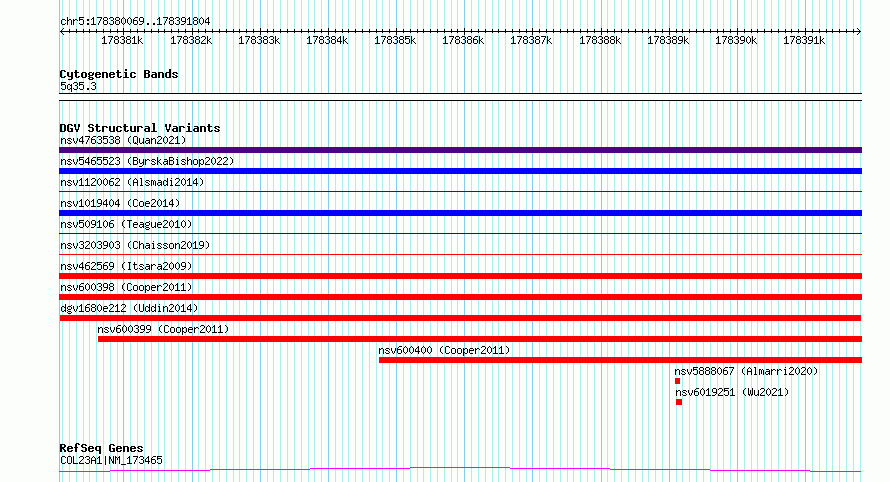Click the blue nsv5465523 variant bar

click(x=460, y=171)
